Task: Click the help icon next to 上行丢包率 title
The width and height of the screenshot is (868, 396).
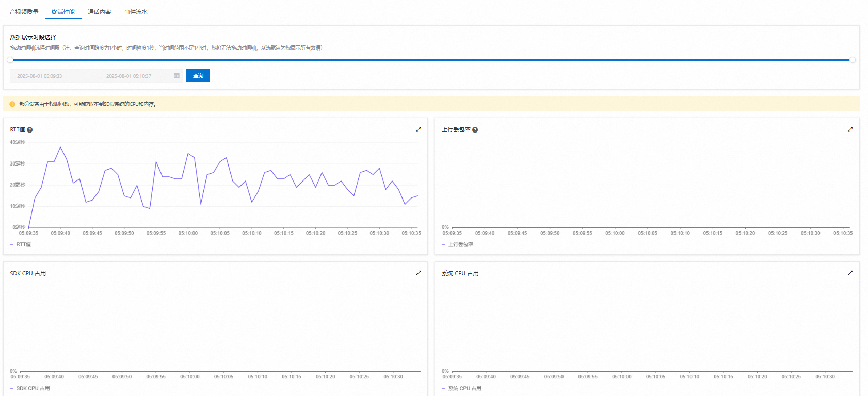Action: [475, 130]
